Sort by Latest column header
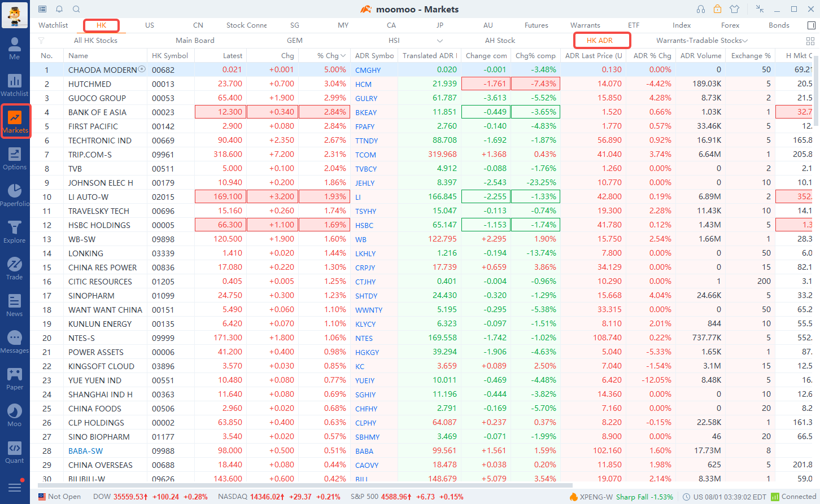 (233, 55)
